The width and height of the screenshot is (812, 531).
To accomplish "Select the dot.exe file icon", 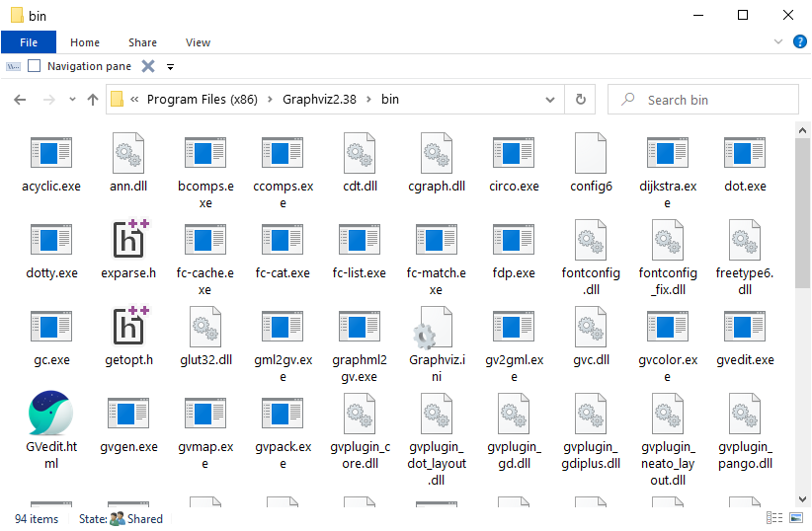I will 745,153.
